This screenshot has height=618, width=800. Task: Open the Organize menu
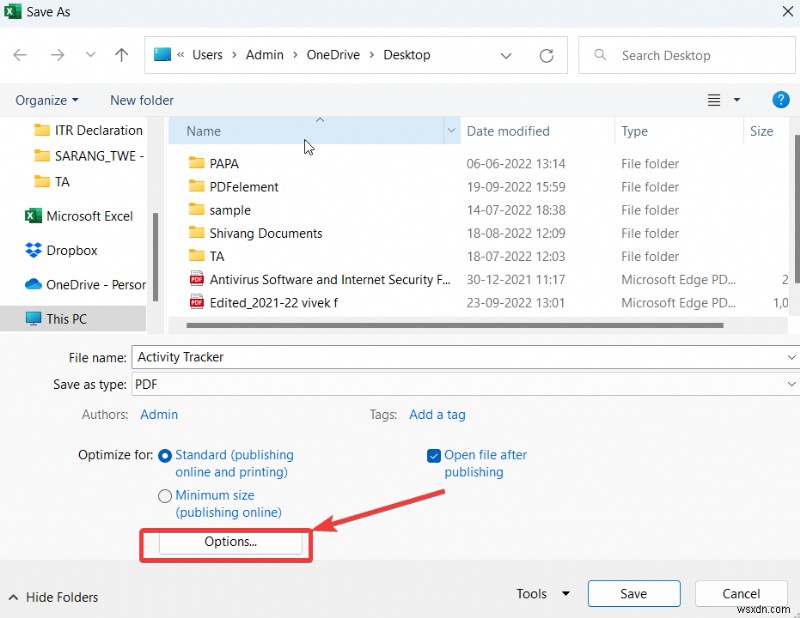(x=45, y=100)
